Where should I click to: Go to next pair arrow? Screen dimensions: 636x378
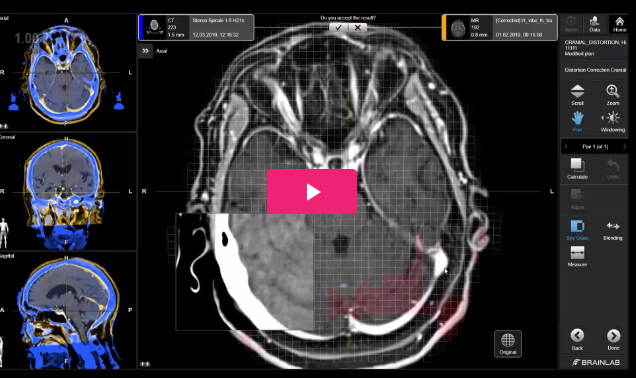click(x=625, y=146)
